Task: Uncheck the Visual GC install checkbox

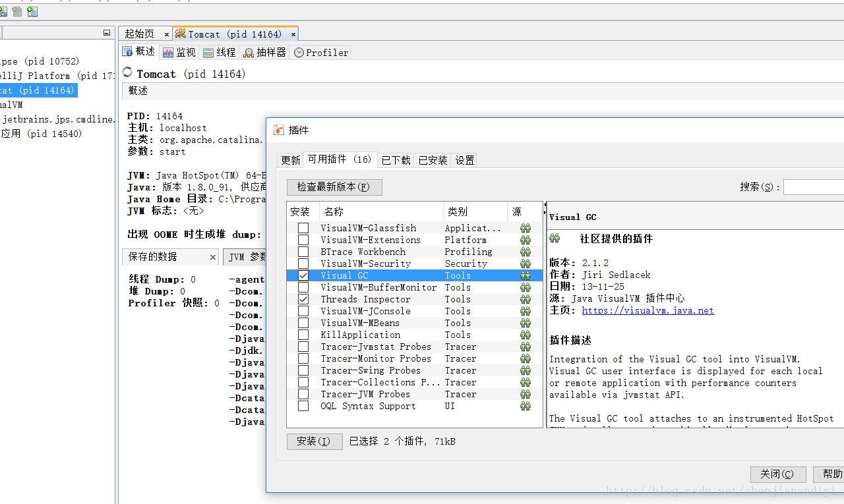Action: click(x=303, y=275)
